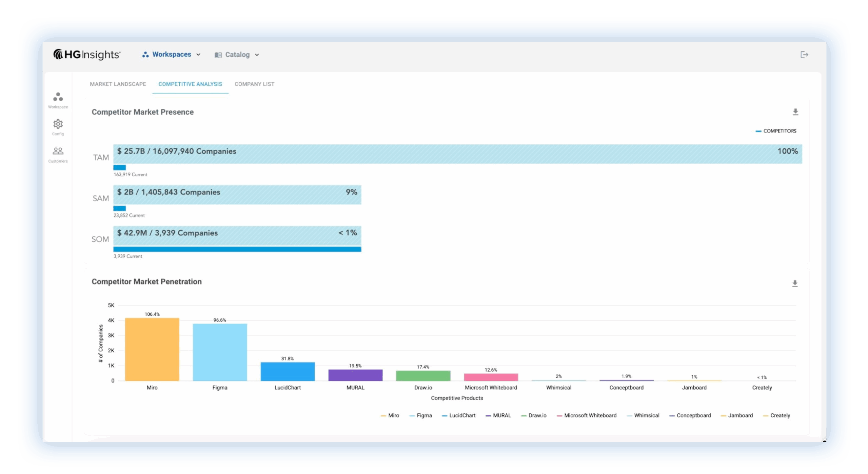868x474 pixels.
Task: Download the Competitor Market Presence chart
Action: (x=795, y=112)
